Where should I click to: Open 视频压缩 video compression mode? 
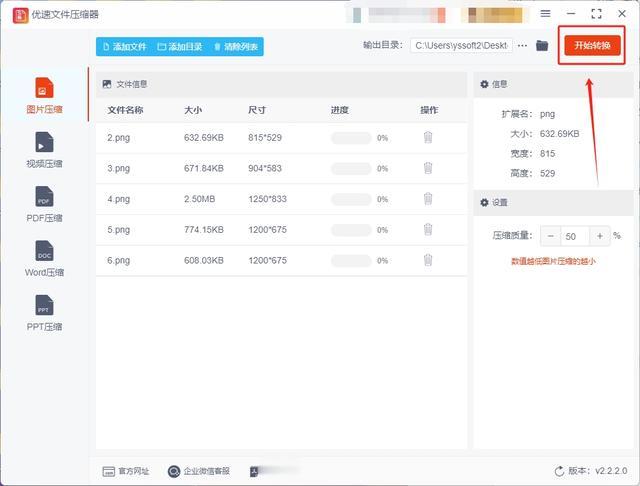[x=44, y=150]
